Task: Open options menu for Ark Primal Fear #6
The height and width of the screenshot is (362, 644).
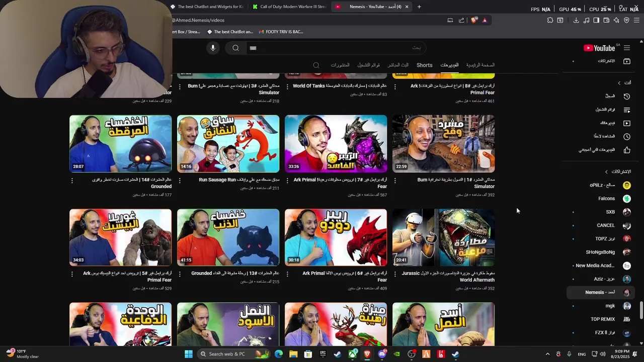Action: (287, 274)
